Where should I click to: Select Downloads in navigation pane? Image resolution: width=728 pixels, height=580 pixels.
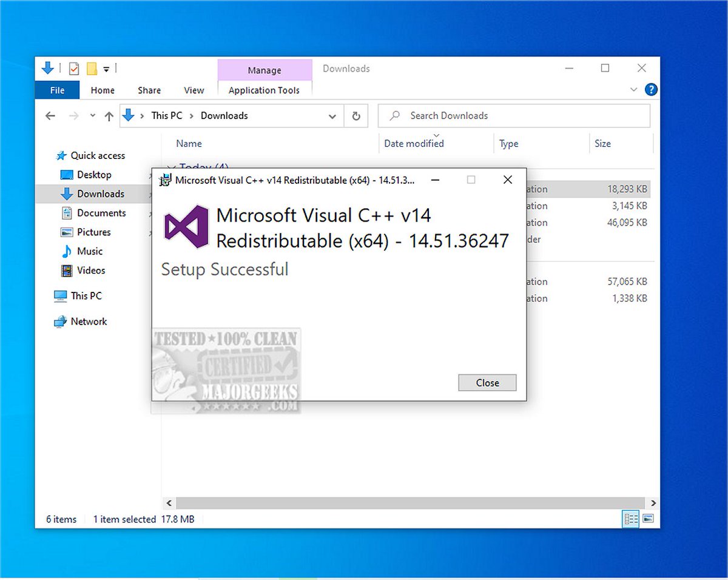(93, 194)
